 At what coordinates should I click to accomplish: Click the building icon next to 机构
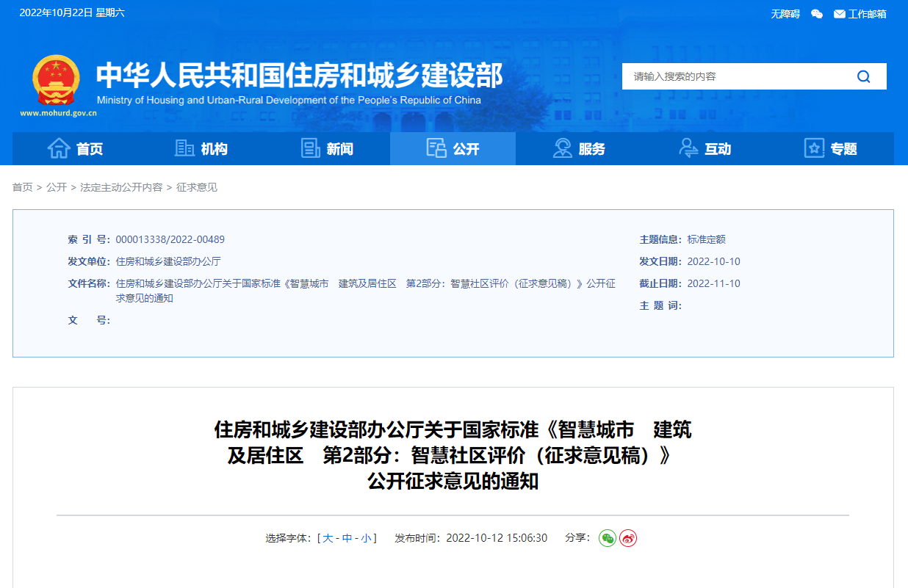point(184,148)
